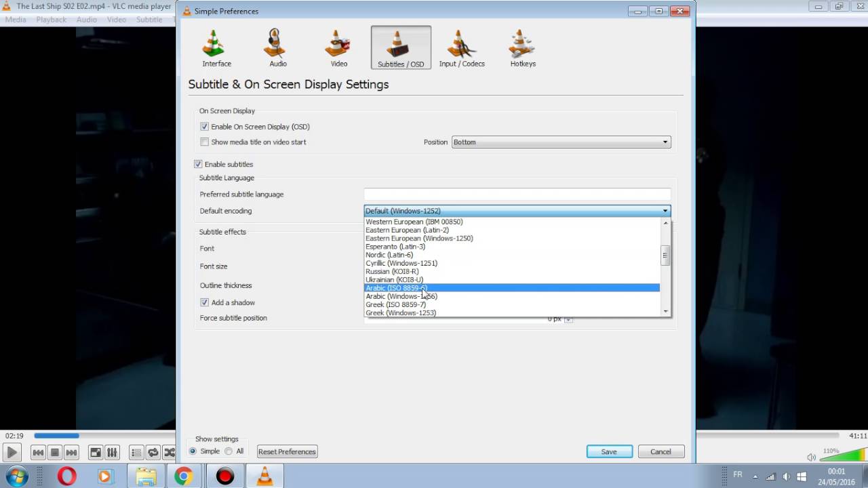Collapse the Default encoding dropdown
Screen dimensions: 868x488
[517, 211]
